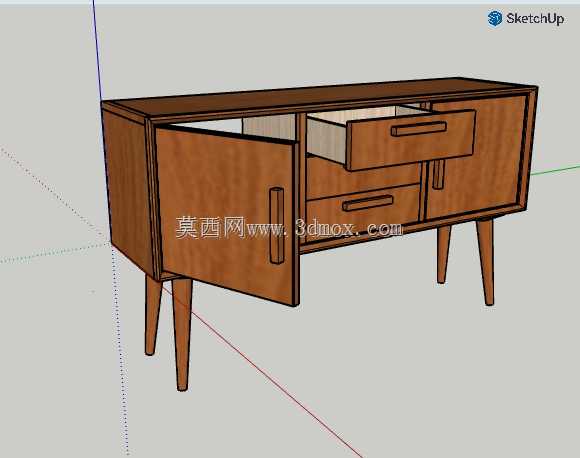The image size is (580, 458).
Task: Select the left side panel of the cabinet
Action: pos(128,191)
